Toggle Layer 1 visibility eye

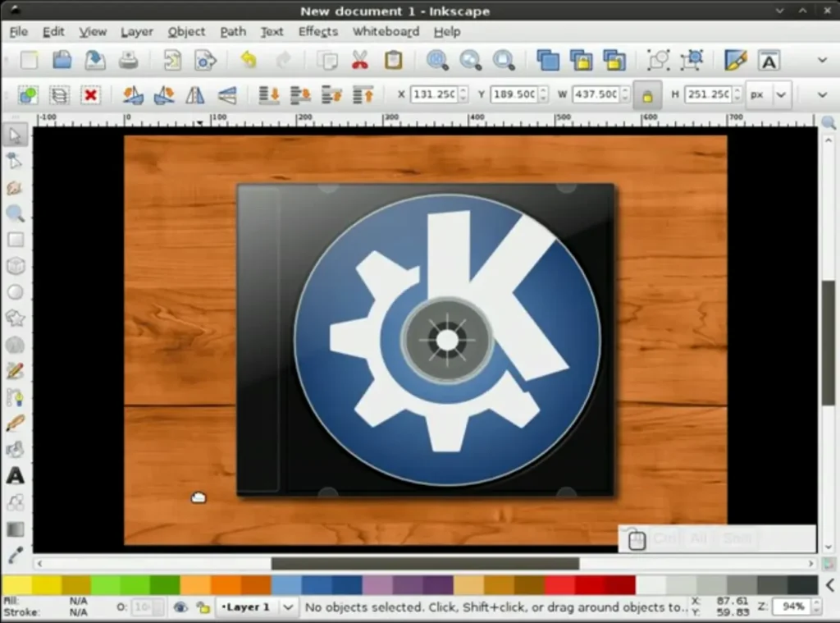click(x=180, y=607)
